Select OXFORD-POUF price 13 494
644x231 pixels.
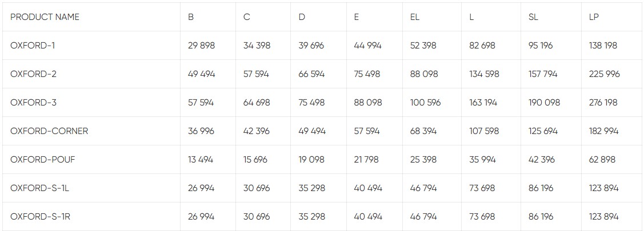(x=201, y=160)
